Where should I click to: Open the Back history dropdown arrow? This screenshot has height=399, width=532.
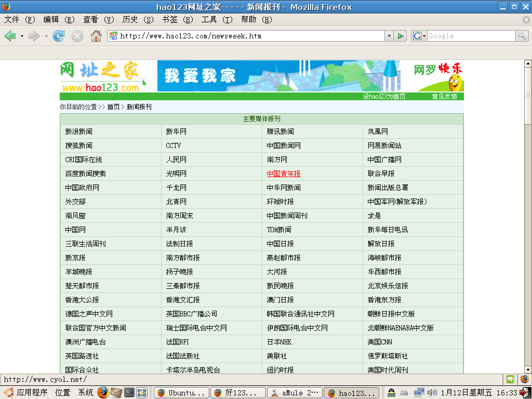point(22,36)
